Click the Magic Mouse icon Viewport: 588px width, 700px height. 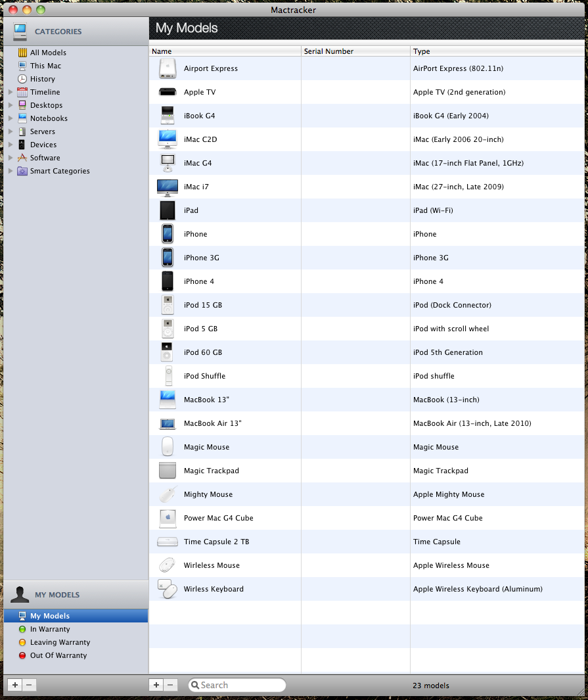168,447
